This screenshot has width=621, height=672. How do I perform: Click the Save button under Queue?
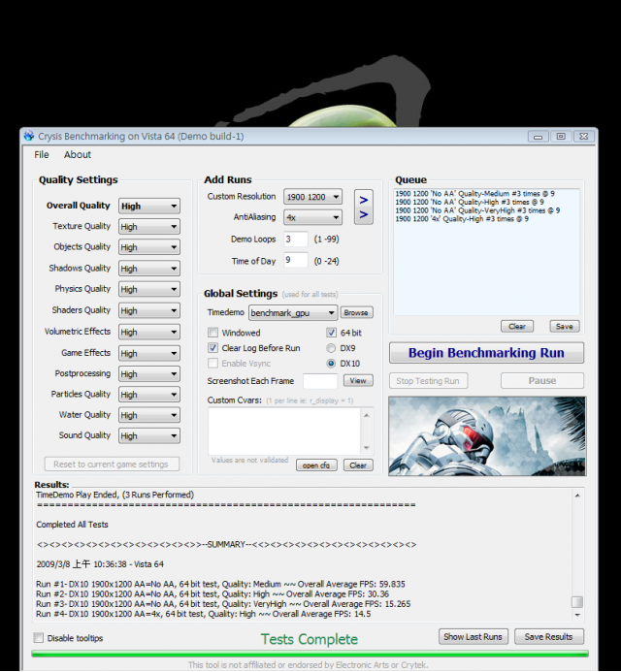pos(565,326)
